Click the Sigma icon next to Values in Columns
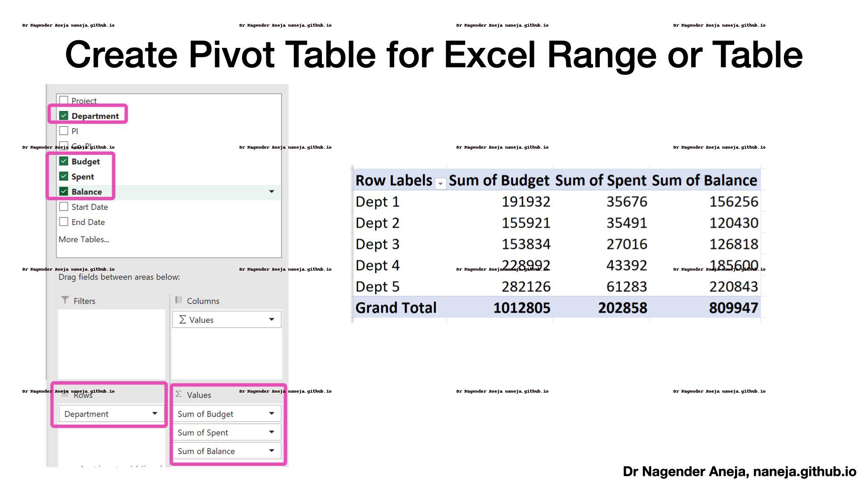 click(182, 319)
